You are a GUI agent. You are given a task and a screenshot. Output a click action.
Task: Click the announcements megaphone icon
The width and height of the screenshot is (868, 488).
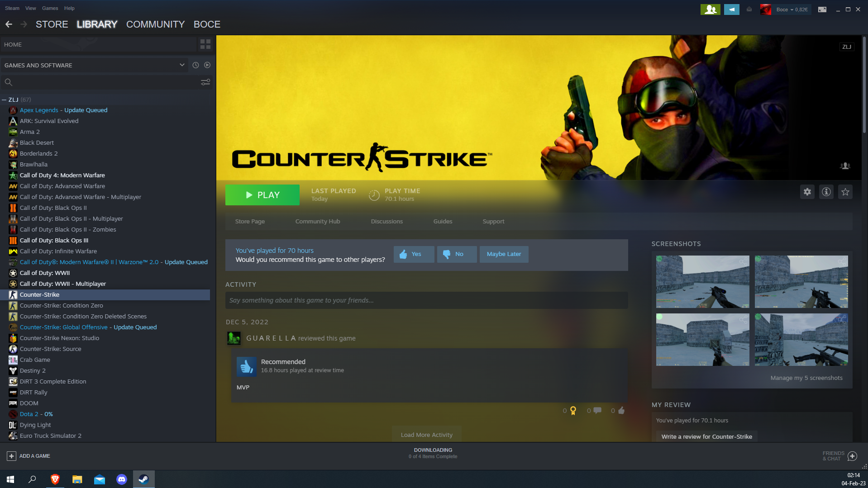point(731,9)
